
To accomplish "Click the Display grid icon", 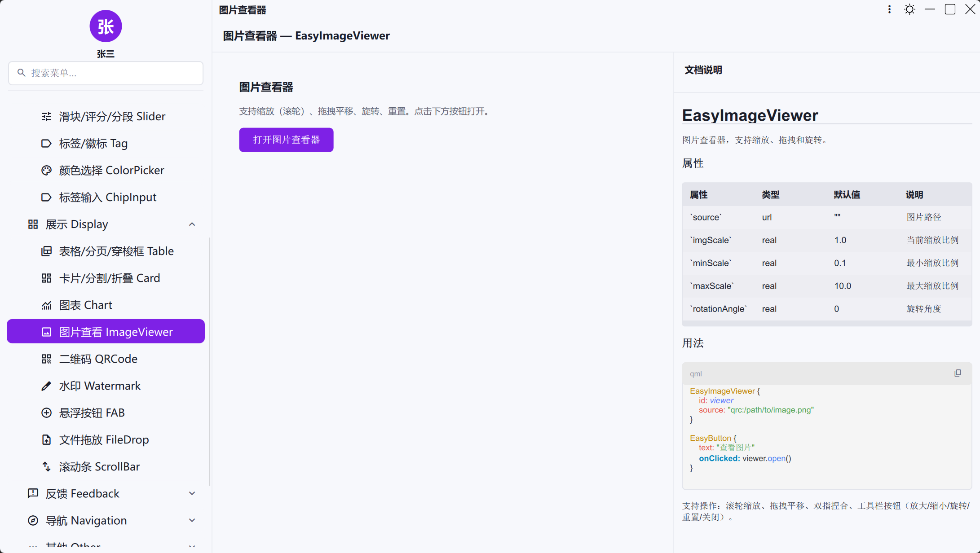I will click(33, 224).
